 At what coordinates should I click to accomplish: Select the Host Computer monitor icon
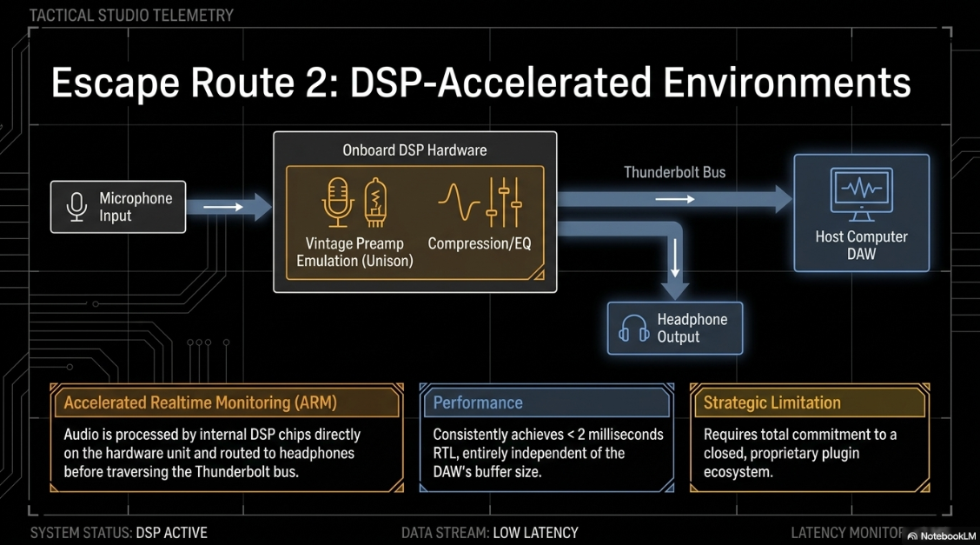point(861,195)
